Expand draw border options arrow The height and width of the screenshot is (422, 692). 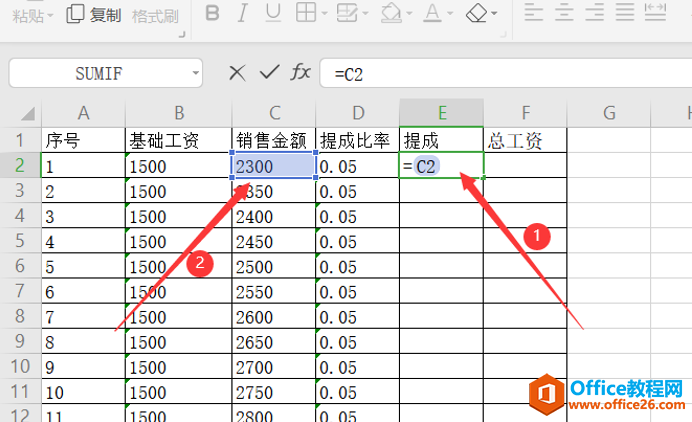tap(365, 13)
